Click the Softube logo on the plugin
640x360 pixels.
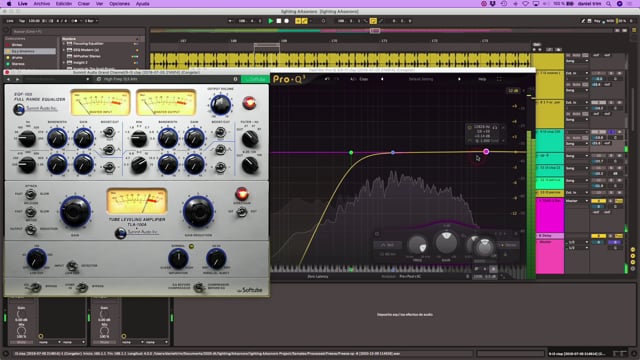pyautogui.click(x=249, y=290)
